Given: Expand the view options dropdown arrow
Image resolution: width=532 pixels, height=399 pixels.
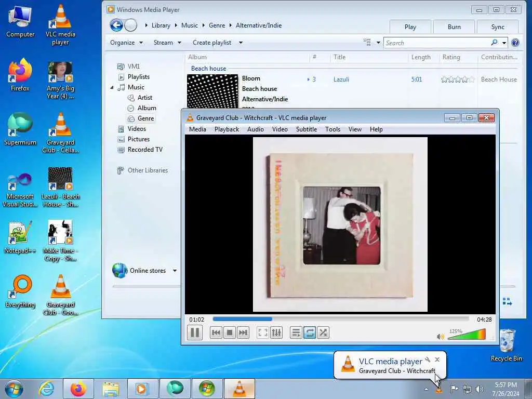Looking at the screenshot, I should click(x=378, y=43).
